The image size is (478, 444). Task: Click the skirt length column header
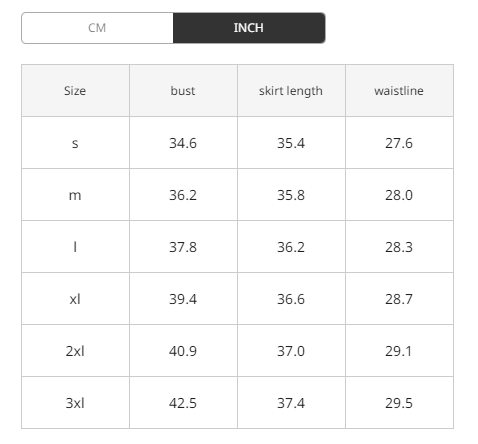pyautogui.click(x=291, y=91)
